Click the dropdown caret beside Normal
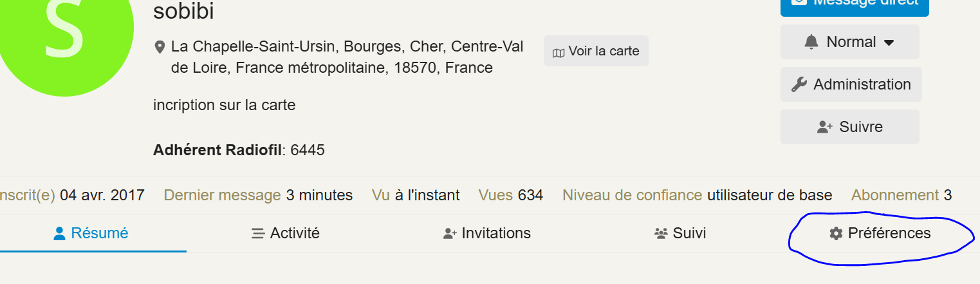Viewport: 980px width, 284px height. [x=889, y=43]
